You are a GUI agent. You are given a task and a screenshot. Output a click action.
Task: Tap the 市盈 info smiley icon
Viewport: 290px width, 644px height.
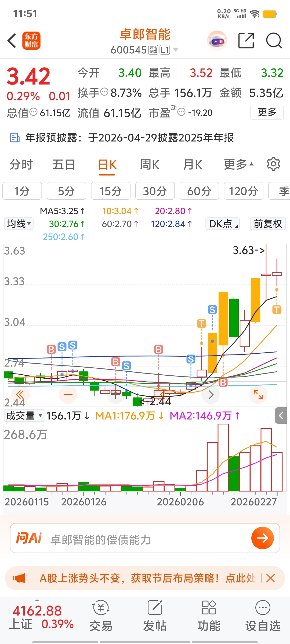click(x=182, y=112)
